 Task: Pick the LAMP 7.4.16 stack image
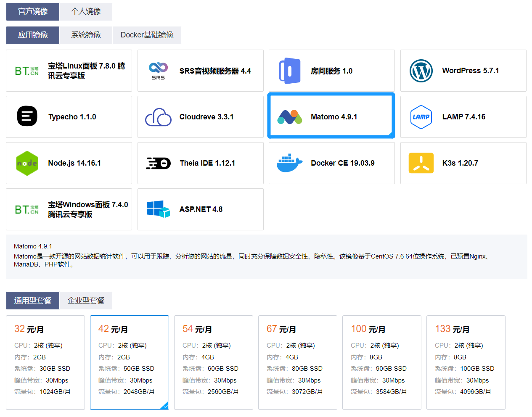(463, 117)
